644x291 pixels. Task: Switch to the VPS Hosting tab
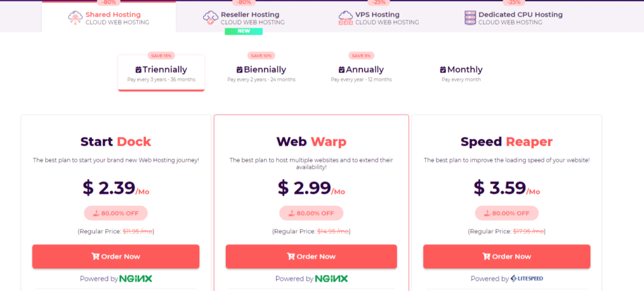tap(379, 18)
